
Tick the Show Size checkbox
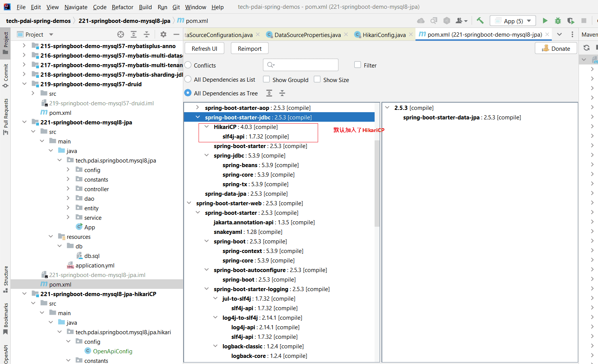point(317,79)
